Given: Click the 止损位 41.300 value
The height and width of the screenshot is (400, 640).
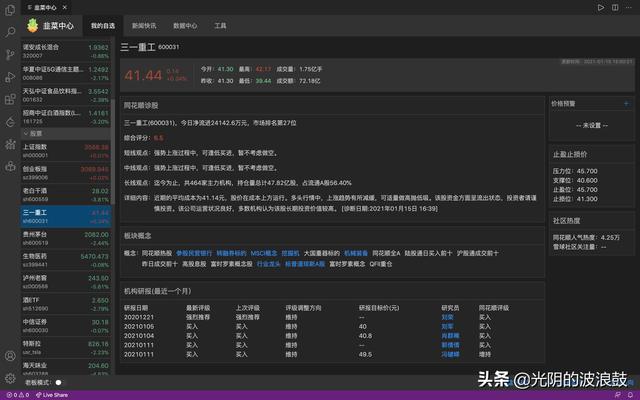Looking at the screenshot, I should (x=587, y=199).
